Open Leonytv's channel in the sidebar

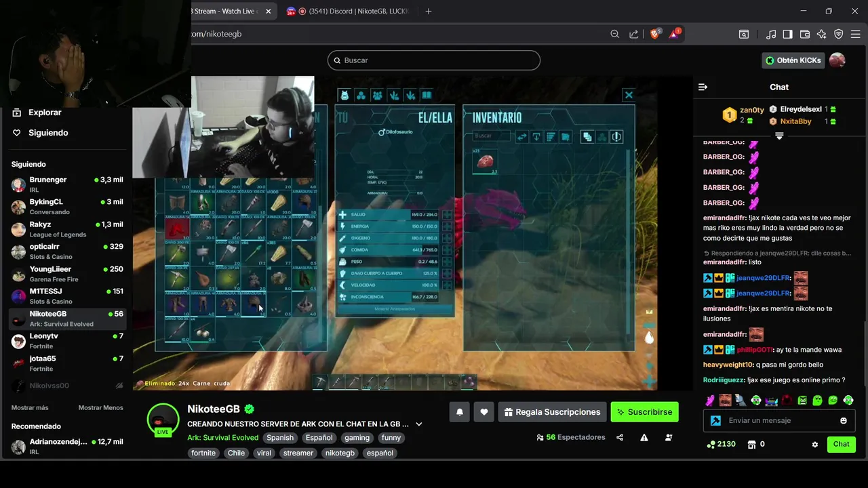(67, 341)
